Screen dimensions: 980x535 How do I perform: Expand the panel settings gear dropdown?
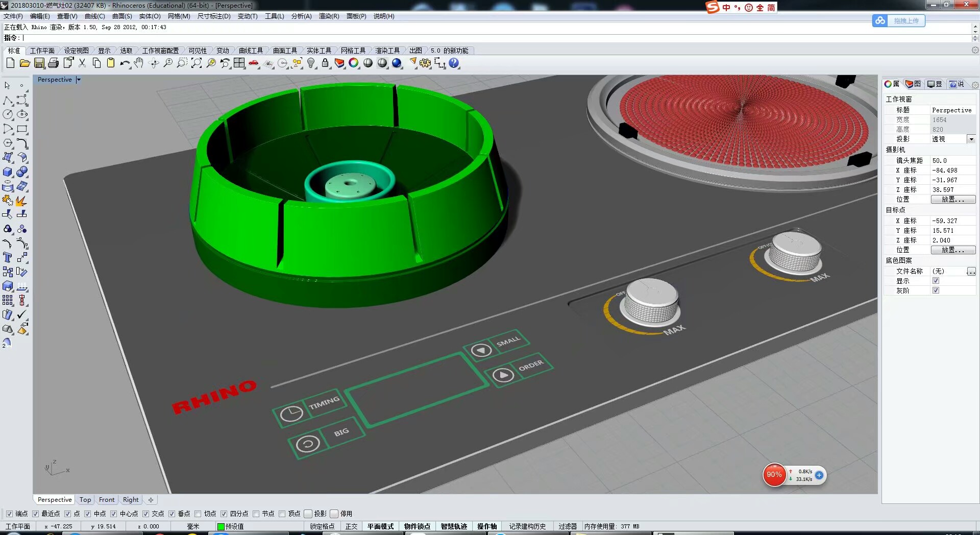point(975,85)
